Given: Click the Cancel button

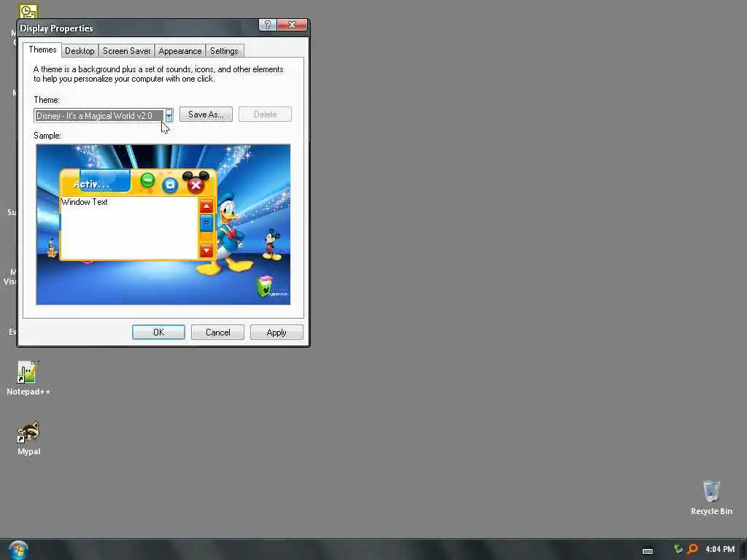Looking at the screenshot, I should point(217,332).
